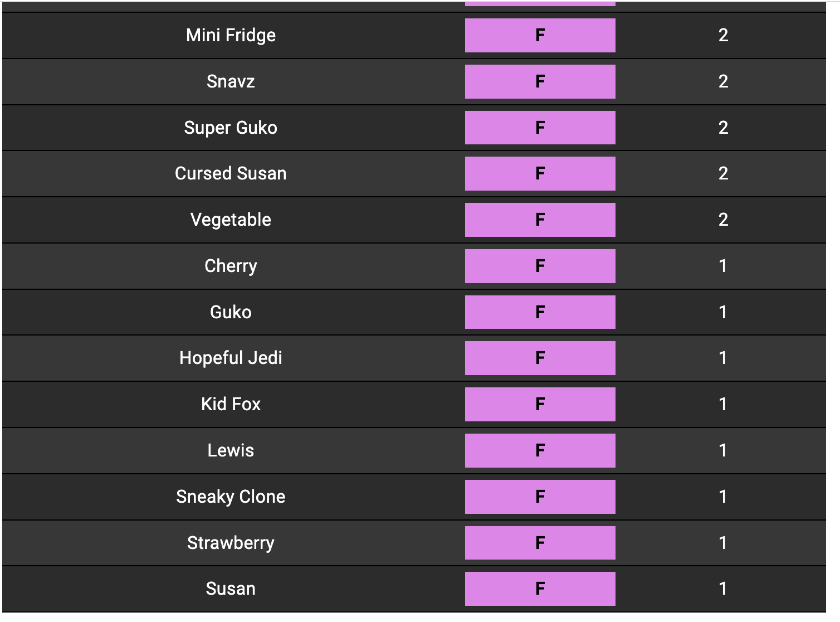Select the Sneaky Clone entry
Viewport: 840px width, 622px height.
tap(231, 497)
